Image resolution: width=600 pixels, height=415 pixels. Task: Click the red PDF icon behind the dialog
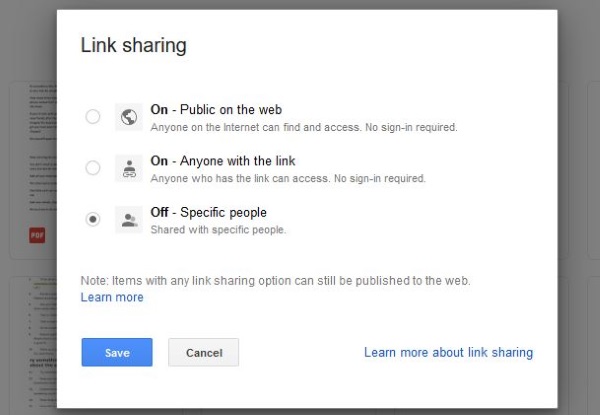coord(36,235)
